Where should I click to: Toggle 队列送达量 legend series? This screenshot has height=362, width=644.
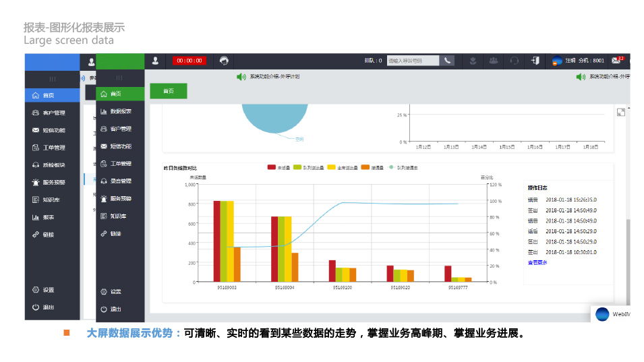tap(309, 167)
